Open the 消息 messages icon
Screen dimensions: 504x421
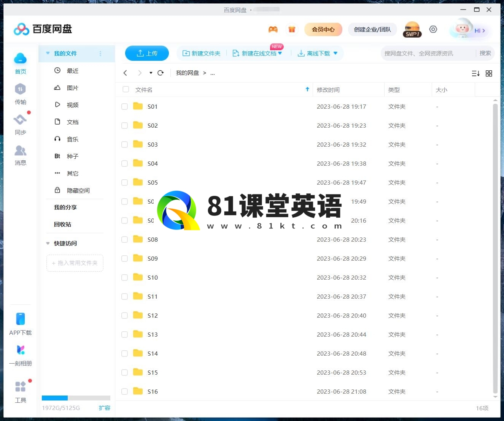(20, 150)
